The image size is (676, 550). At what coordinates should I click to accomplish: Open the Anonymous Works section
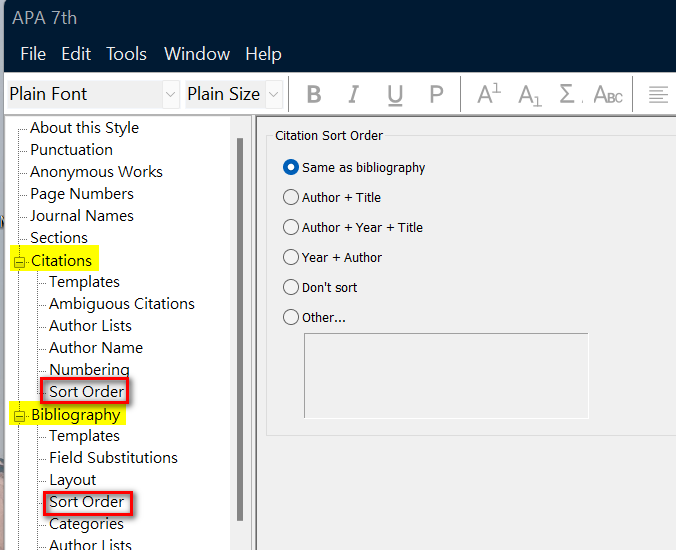tap(96, 172)
